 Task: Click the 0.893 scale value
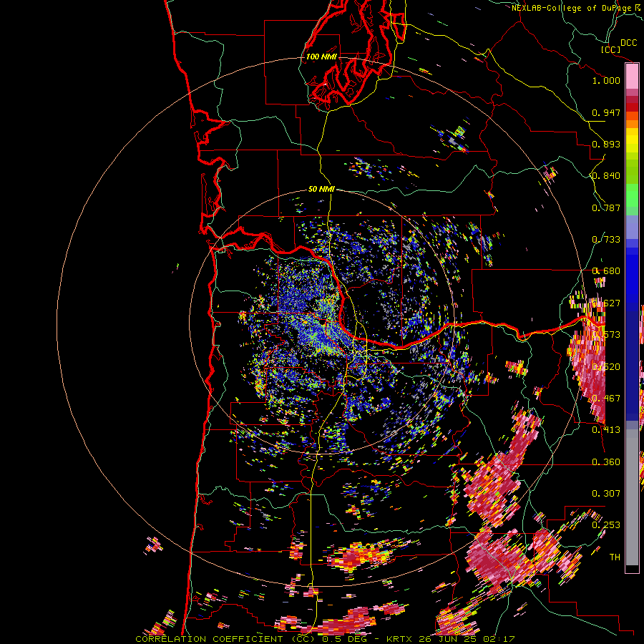(606, 144)
